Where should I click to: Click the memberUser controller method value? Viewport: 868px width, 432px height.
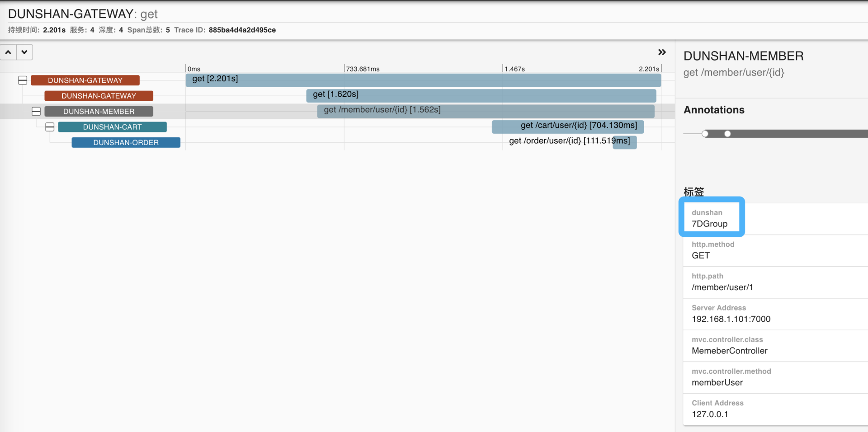coord(717,382)
